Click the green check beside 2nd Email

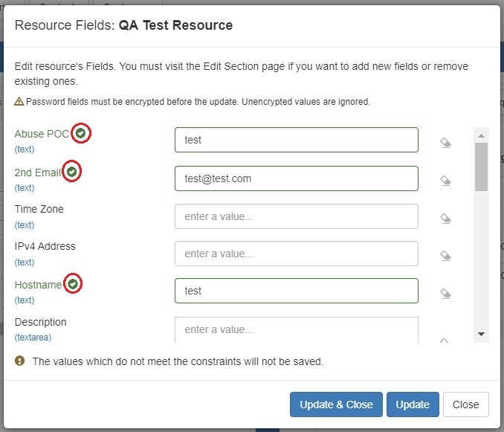(x=71, y=172)
